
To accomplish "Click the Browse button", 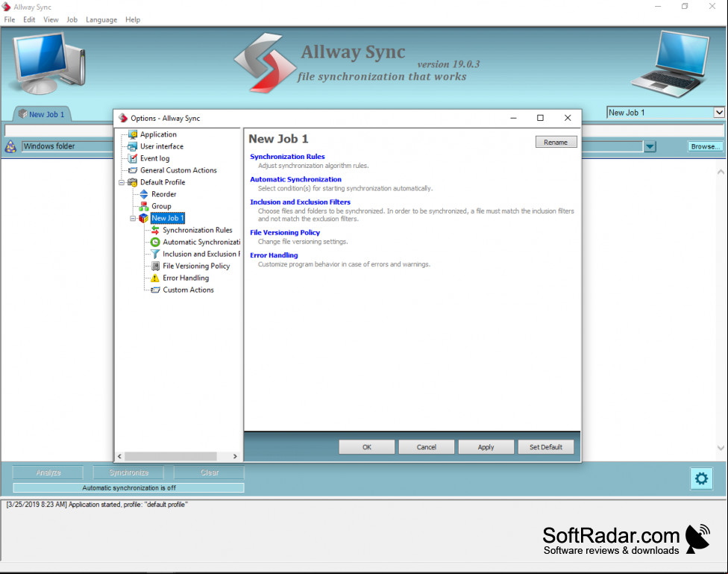I will (x=706, y=146).
